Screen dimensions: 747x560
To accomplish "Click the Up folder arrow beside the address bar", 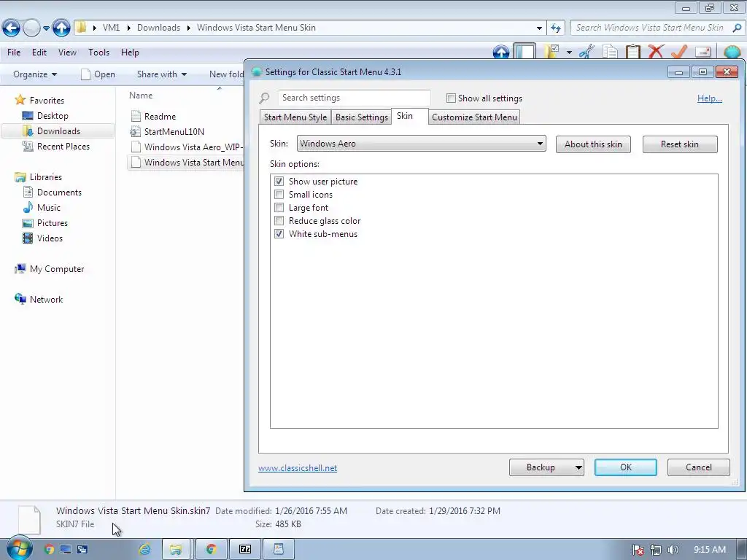I will tap(61, 28).
